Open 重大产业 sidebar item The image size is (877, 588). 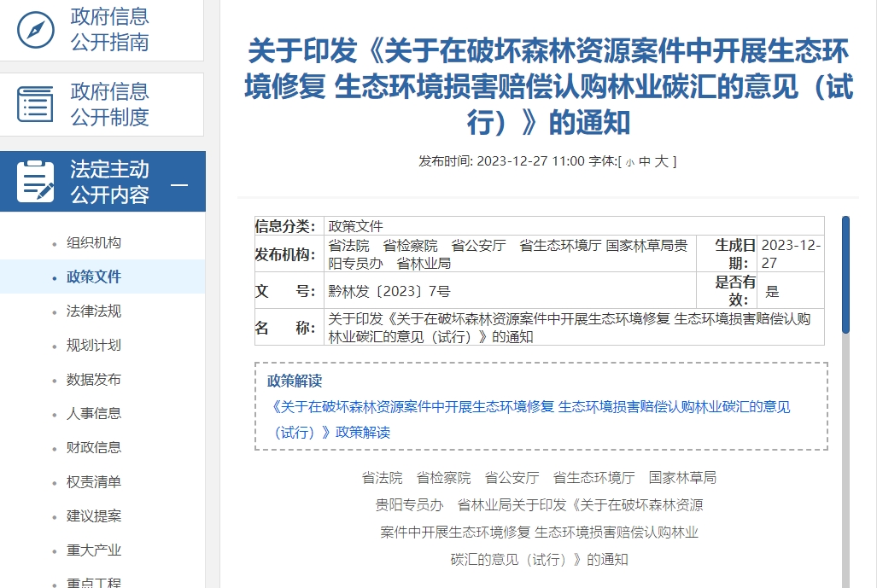point(93,550)
